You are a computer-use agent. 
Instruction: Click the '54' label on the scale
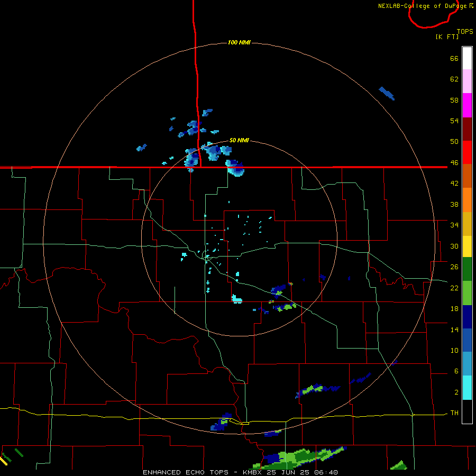(x=454, y=121)
